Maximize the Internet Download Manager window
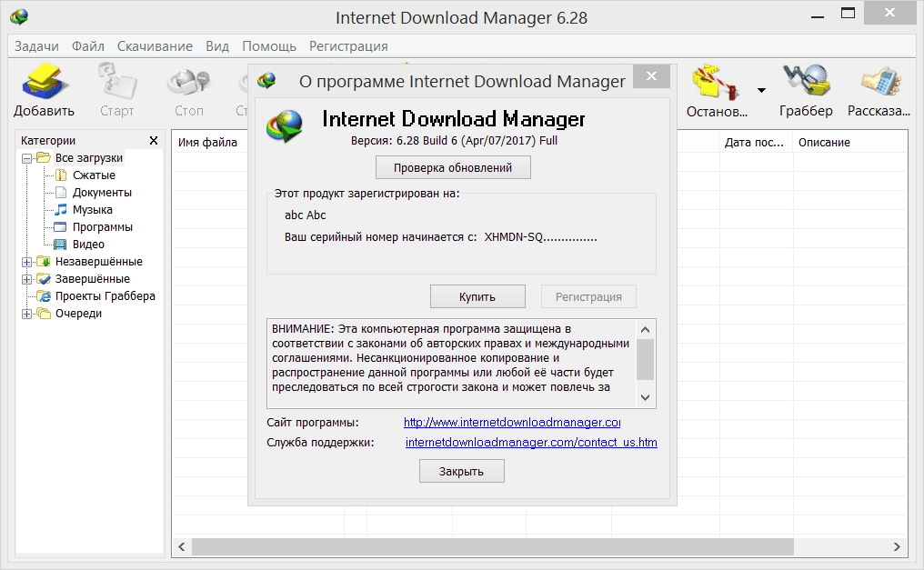Viewport: 924px width, 570px height. [848, 13]
